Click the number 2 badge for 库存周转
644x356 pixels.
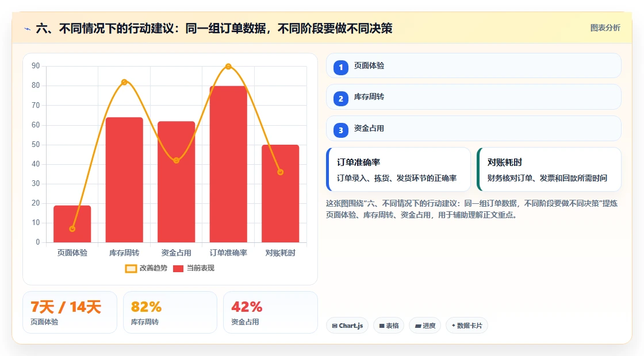tap(340, 98)
